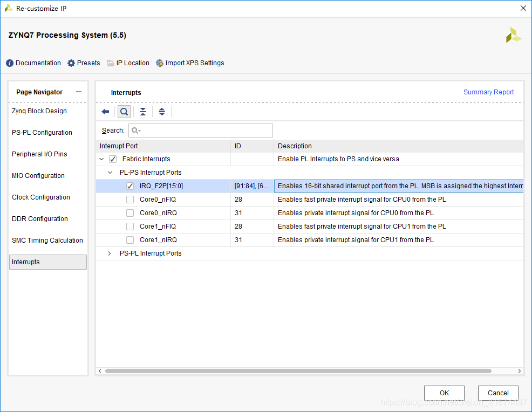This screenshot has width=532, height=412.
Task: Click into the Search input field
Action: [x=201, y=131]
